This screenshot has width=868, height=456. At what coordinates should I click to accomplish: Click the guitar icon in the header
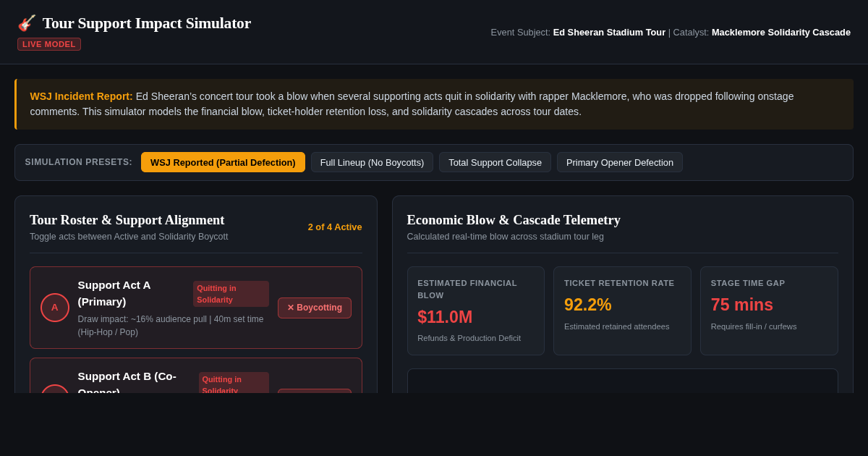coord(27,23)
